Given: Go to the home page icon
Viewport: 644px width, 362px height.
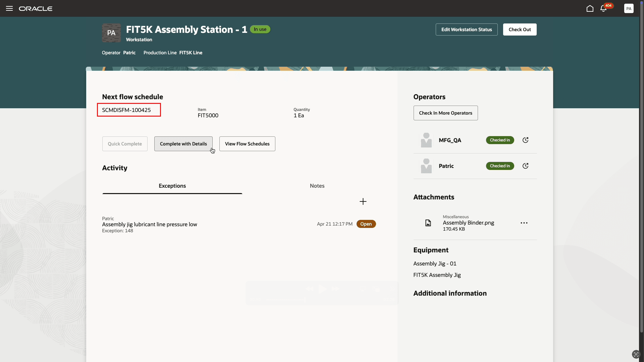Looking at the screenshot, I should coord(590,8).
